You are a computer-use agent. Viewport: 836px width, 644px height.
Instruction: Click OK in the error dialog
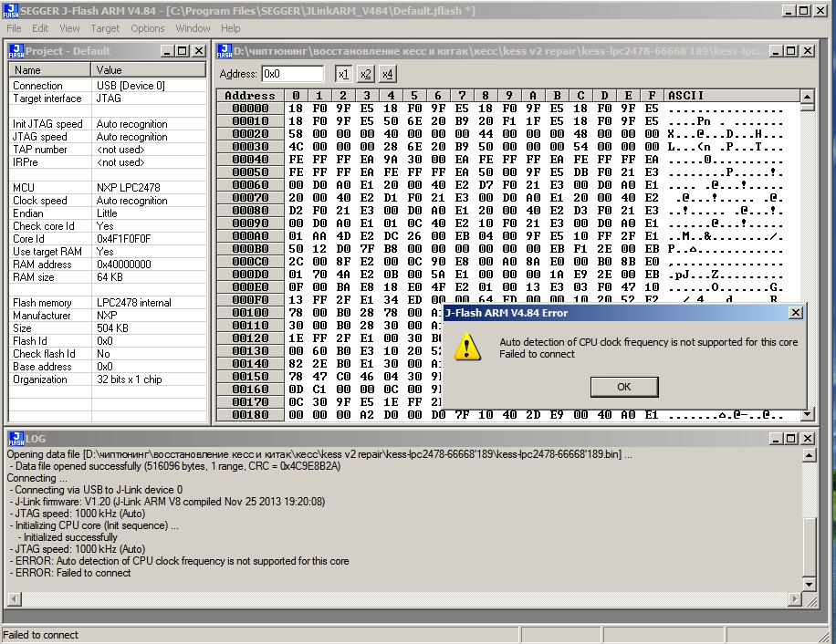pyautogui.click(x=623, y=387)
